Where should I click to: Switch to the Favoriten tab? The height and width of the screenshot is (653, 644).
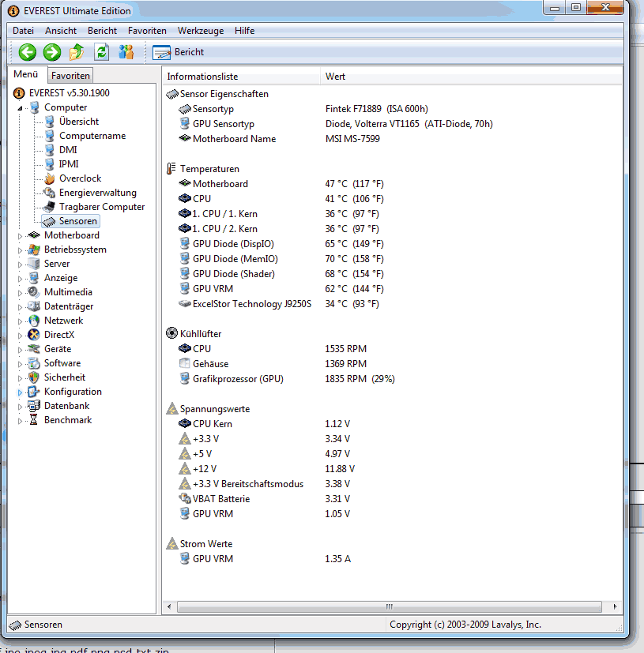click(70, 76)
